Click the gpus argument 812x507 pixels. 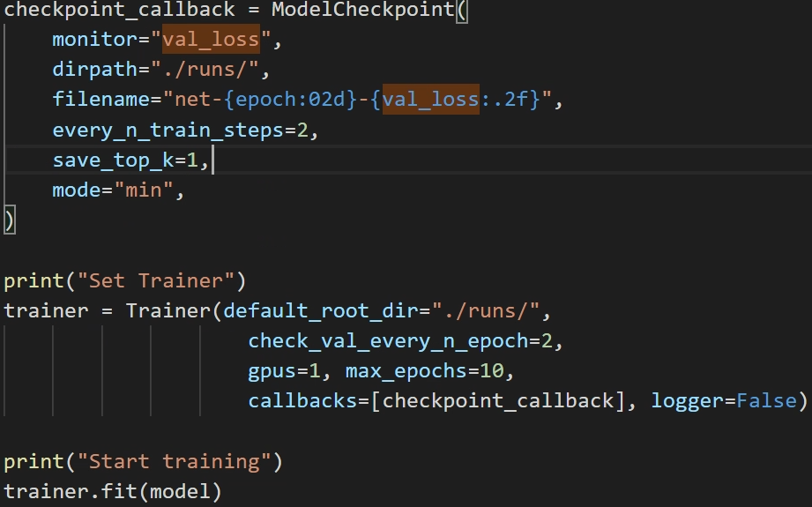tap(272, 372)
